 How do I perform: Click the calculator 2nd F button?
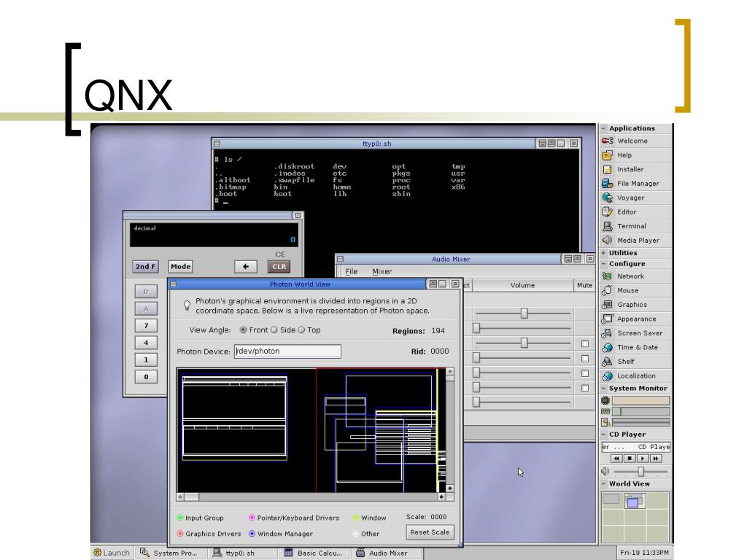coord(145,267)
